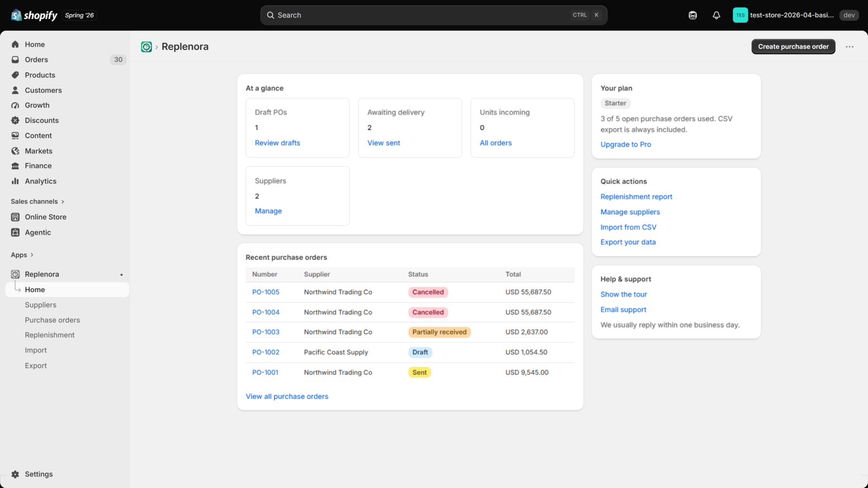The height and width of the screenshot is (488, 868).
Task: Open Export in the Replenora submenu
Action: (x=36, y=365)
